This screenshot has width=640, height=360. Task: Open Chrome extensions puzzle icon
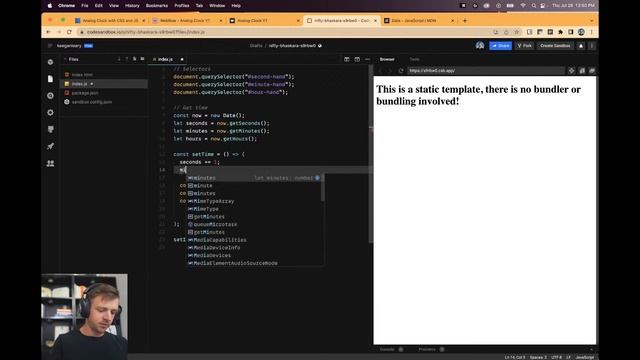560,32
